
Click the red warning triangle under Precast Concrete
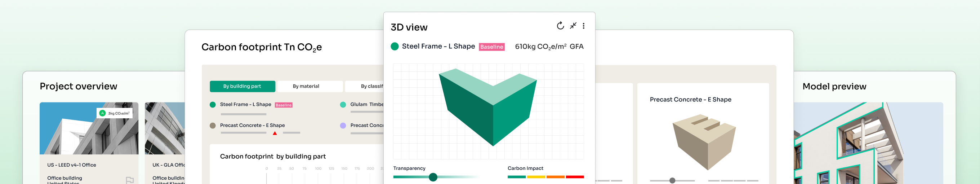(x=275, y=133)
